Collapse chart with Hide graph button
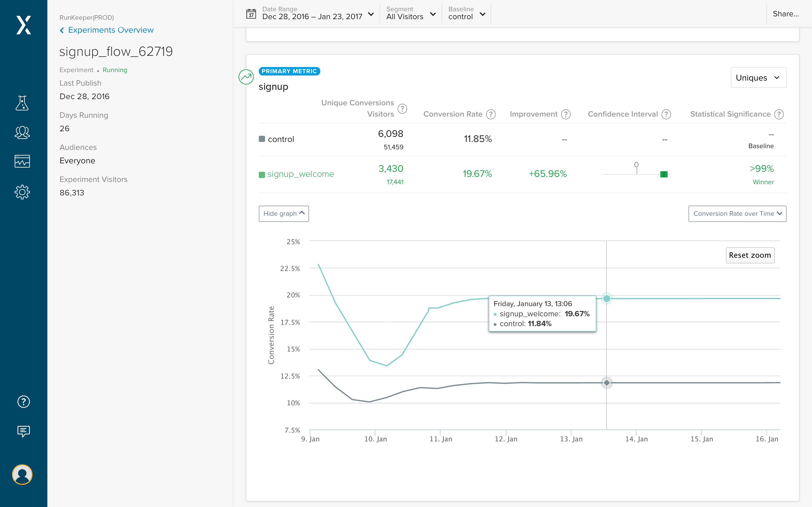Image resolution: width=812 pixels, height=507 pixels. click(284, 214)
